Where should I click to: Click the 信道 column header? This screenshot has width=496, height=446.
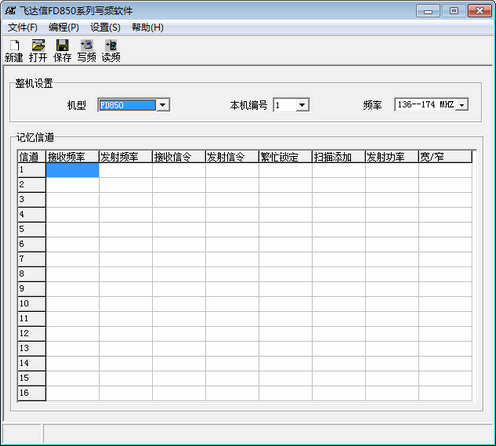[32, 157]
